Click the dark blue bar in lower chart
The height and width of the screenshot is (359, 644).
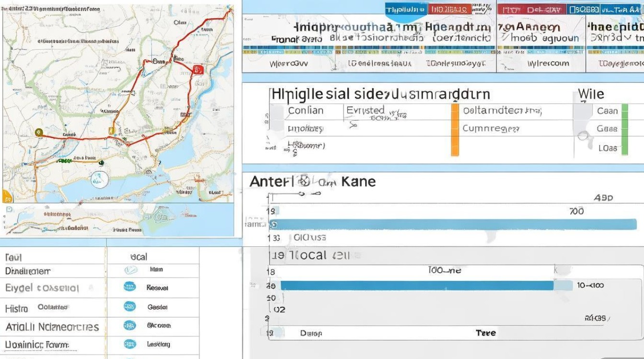click(416, 286)
